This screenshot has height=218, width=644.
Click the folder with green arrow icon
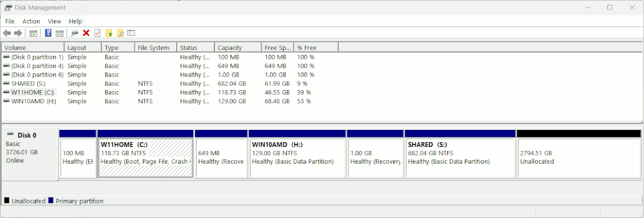pyautogui.click(x=109, y=33)
